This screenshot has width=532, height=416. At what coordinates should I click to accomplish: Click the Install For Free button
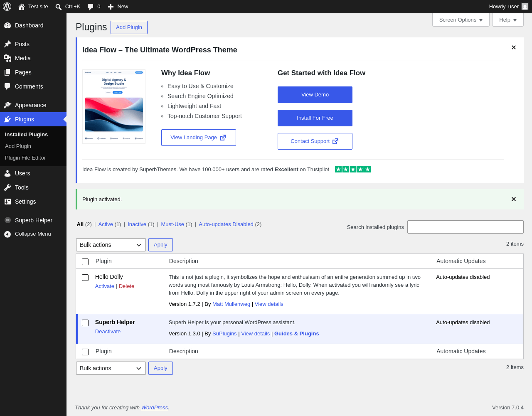[315, 118]
